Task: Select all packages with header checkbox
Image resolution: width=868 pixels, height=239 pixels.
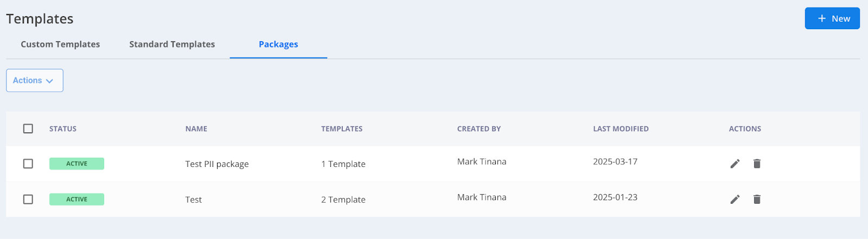Action: (28, 128)
